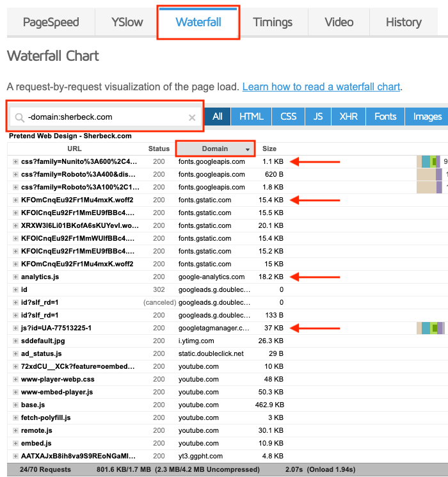Viewport: 448px width, 477px height.
Task: Click the 24/70 Requests summary text
Action: (x=45, y=469)
